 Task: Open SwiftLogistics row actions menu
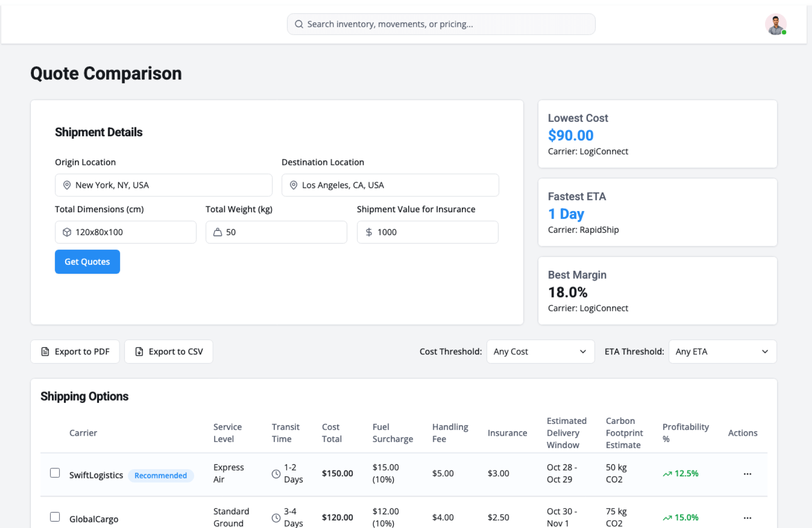tap(747, 473)
